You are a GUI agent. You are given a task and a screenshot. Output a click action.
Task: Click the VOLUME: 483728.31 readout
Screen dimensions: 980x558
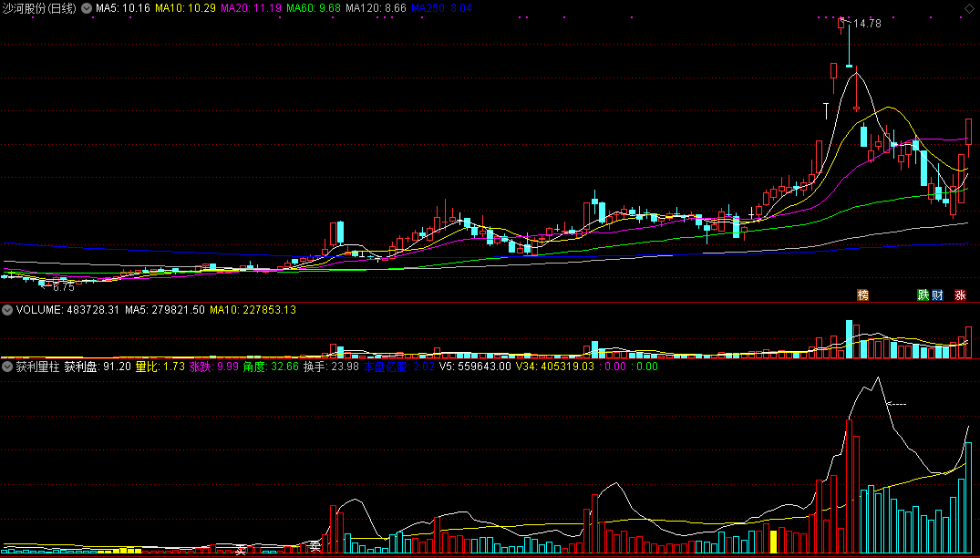pos(67,309)
